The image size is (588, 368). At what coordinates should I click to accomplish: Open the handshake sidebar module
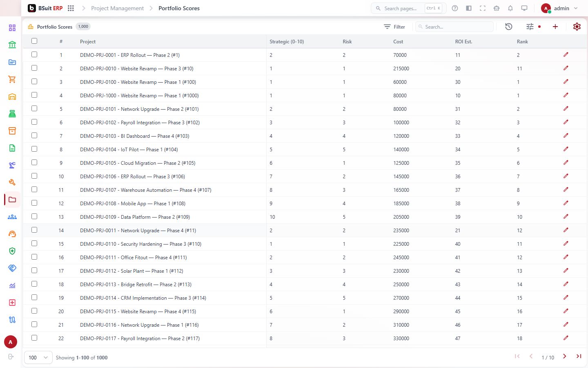pos(12,268)
